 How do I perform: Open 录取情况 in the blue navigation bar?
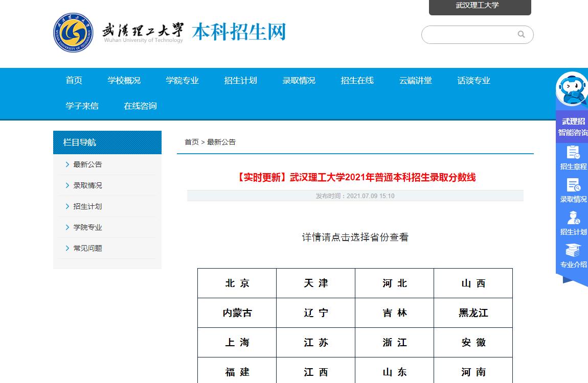click(x=299, y=81)
